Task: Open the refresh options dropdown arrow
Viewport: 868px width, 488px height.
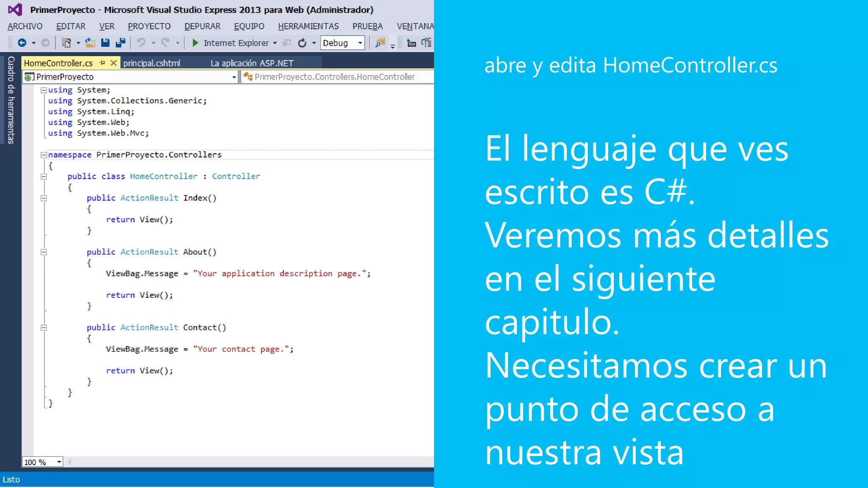Action: tap(314, 43)
